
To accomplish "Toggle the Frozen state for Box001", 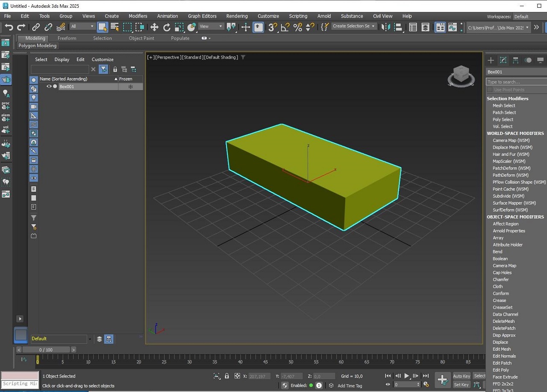I will [130, 87].
